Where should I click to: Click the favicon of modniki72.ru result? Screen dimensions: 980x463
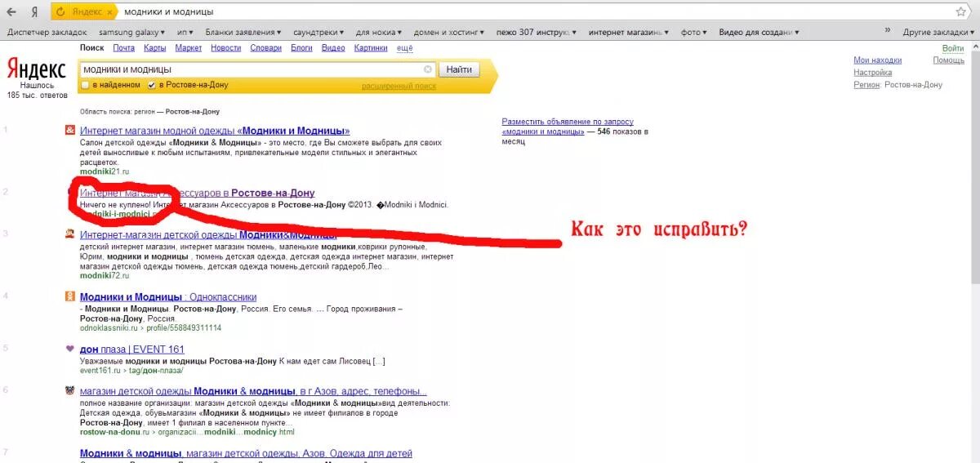[69, 234]
